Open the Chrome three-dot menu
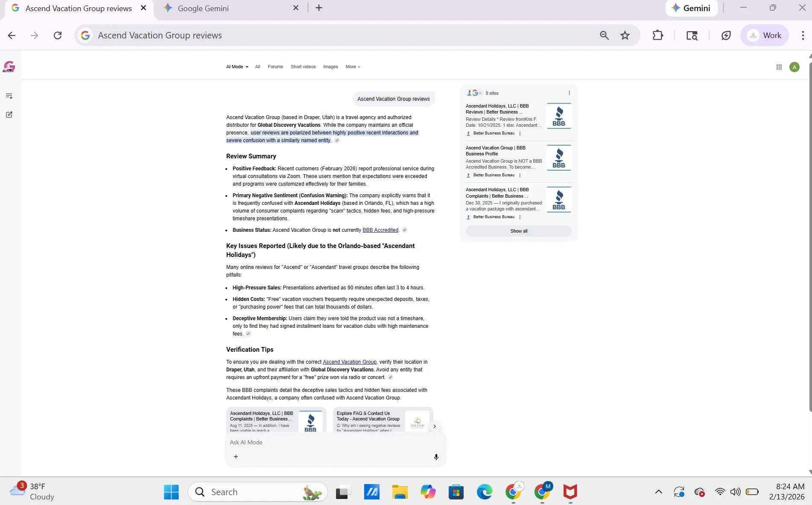 tap(803, 35)
